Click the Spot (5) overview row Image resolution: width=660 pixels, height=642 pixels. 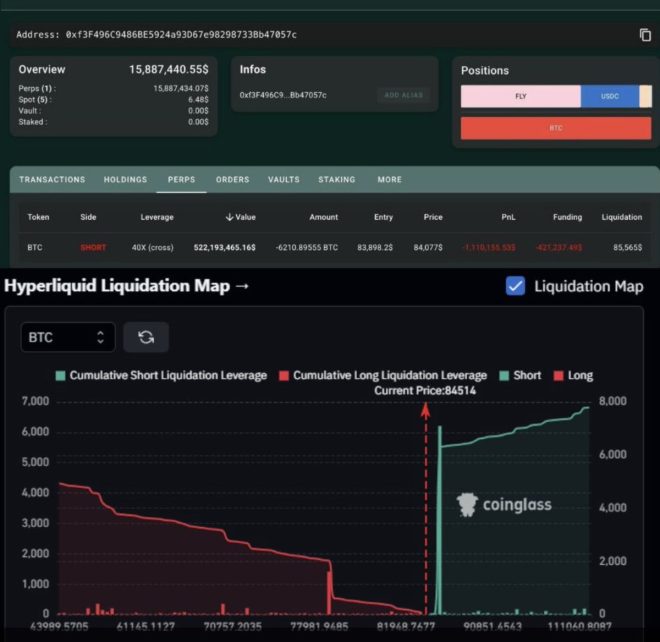click(x=113, y=100)
